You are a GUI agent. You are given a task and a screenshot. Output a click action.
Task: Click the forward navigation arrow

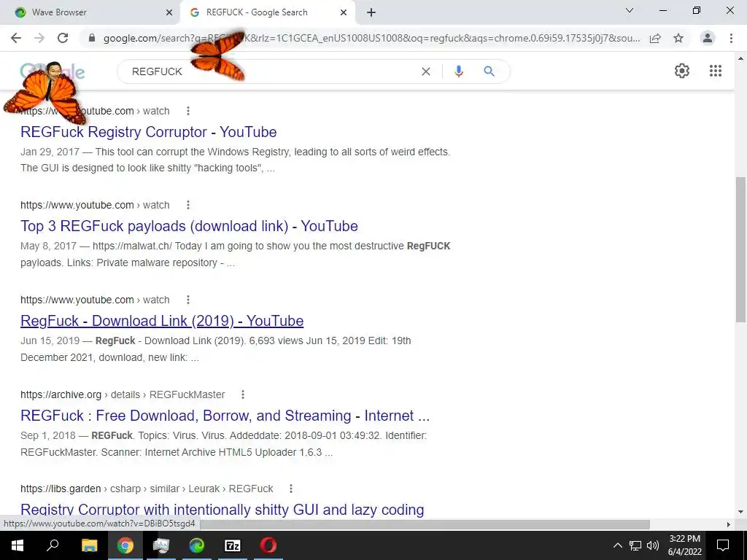[x=39, y=38]
